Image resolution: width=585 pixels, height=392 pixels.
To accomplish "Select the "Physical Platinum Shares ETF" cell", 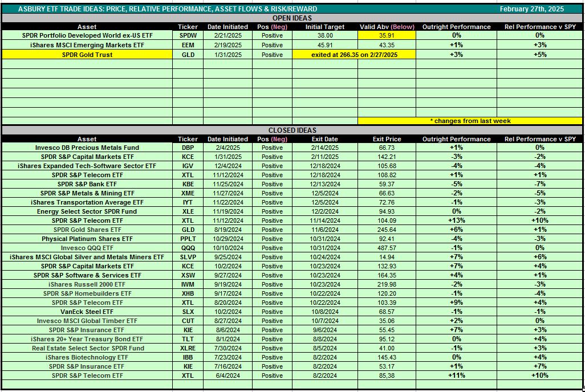I will 87,239.
